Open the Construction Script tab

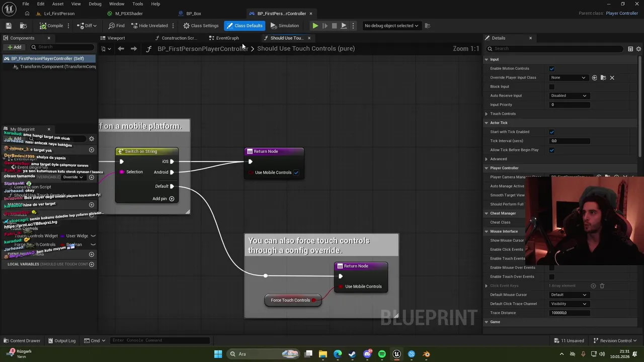click(x=179, y=38)
